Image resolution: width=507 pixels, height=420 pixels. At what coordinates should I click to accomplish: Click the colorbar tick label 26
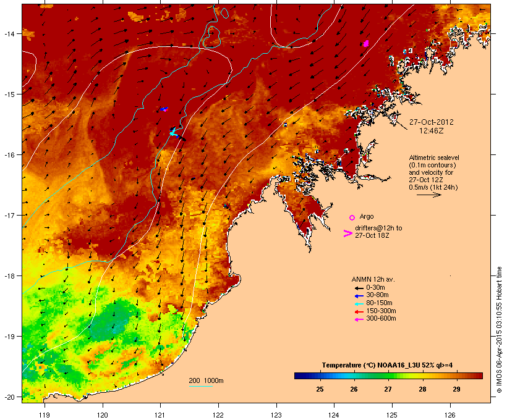tap(354, 389)
